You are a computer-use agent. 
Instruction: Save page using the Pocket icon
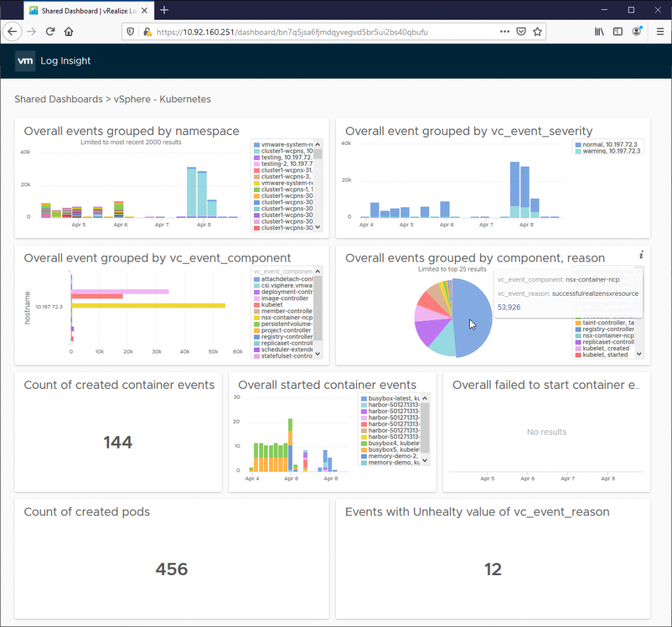(x=521, y=31)
